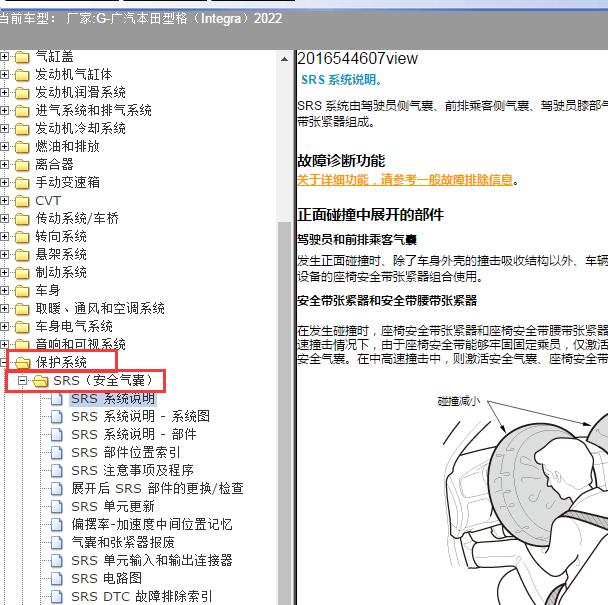Screen dimensions: 608x605
Task: Expand the 车身 node
Action: (4, 290)
